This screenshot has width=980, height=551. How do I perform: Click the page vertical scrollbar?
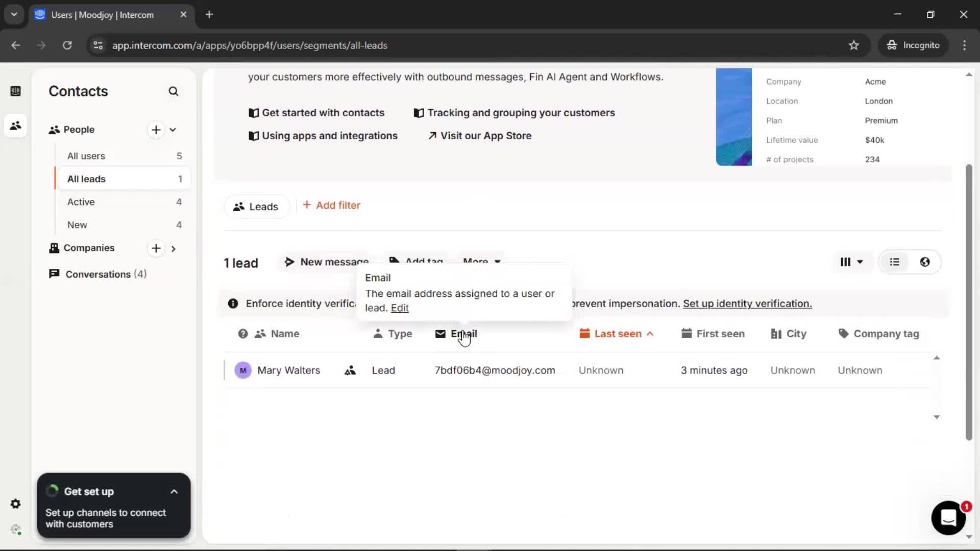[969, 303]
